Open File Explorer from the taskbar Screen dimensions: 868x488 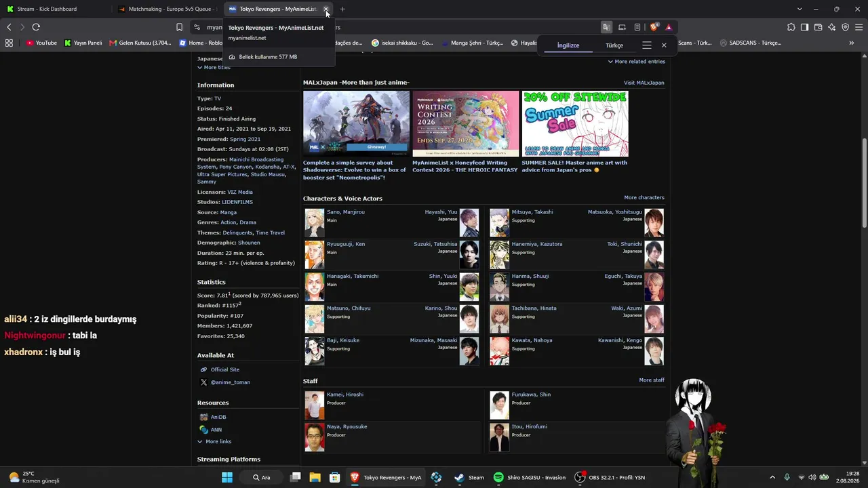(x=315, y=477)
